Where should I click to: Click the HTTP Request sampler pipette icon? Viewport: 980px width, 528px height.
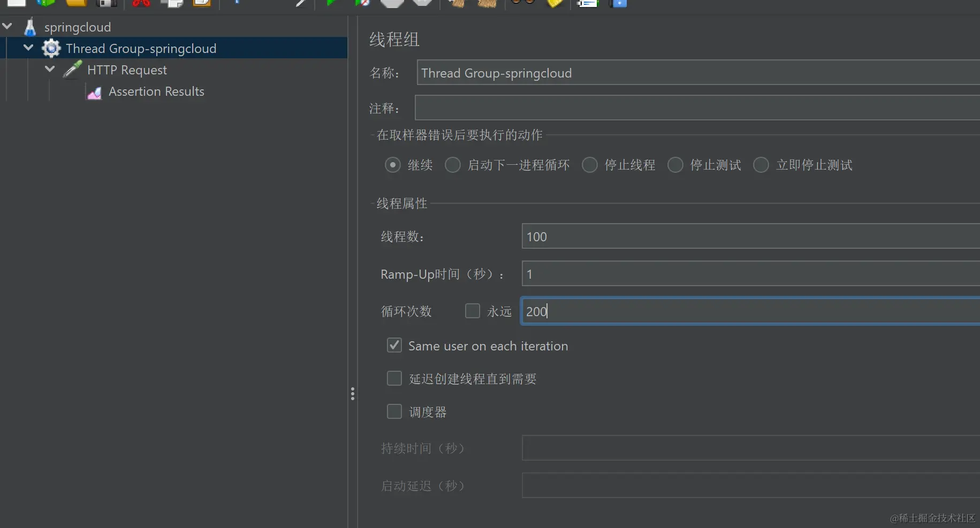pyautogui.click(x=73, y=70)
